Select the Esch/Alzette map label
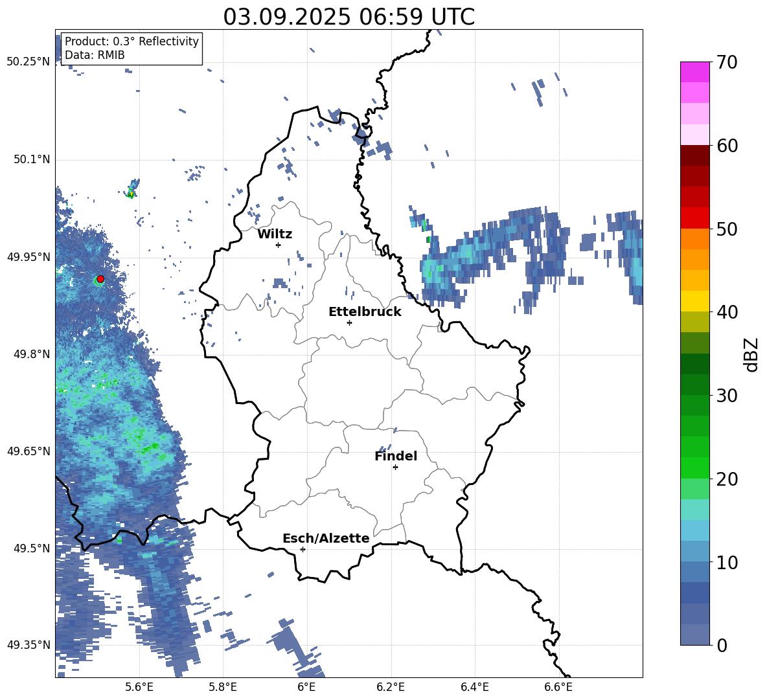 click(326, 539)
